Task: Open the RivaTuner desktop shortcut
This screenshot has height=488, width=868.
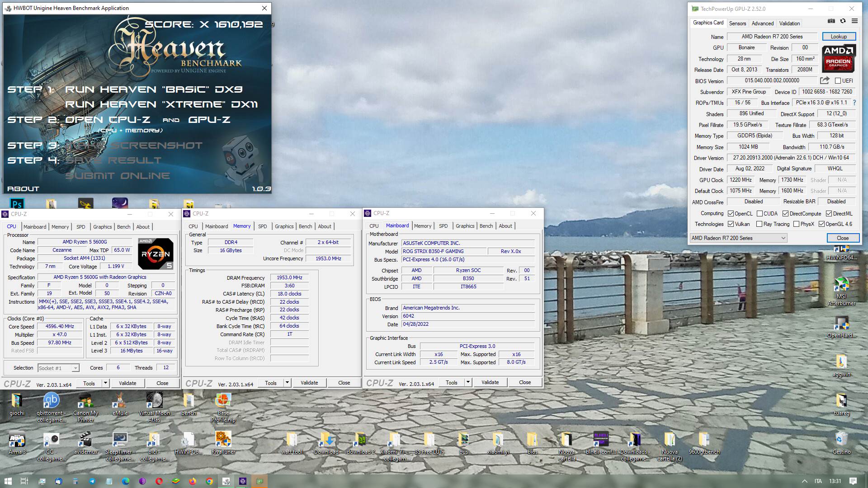Action: pyautogui.click(x=223, y=443)
